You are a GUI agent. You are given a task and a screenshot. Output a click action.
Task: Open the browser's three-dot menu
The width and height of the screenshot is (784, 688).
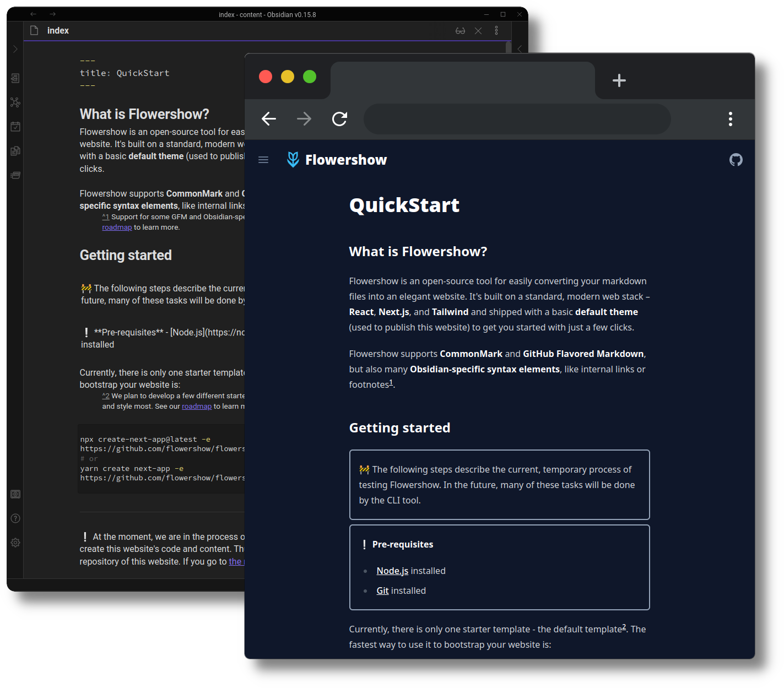731,119
